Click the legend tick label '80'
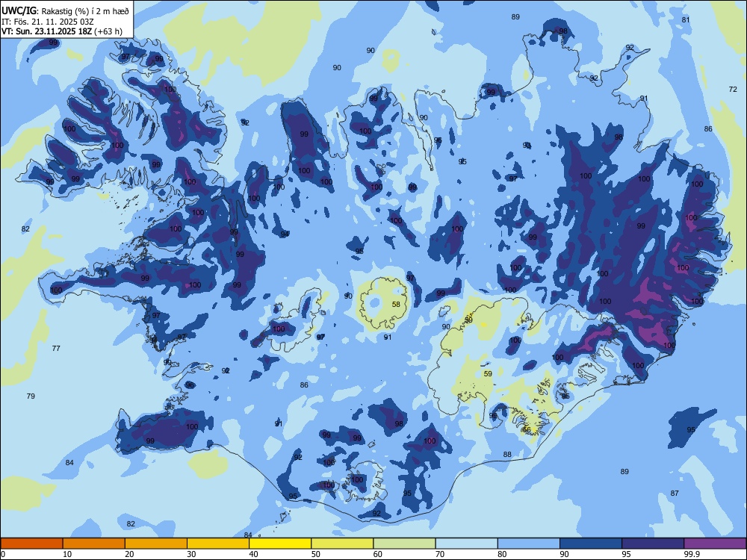 502,554
